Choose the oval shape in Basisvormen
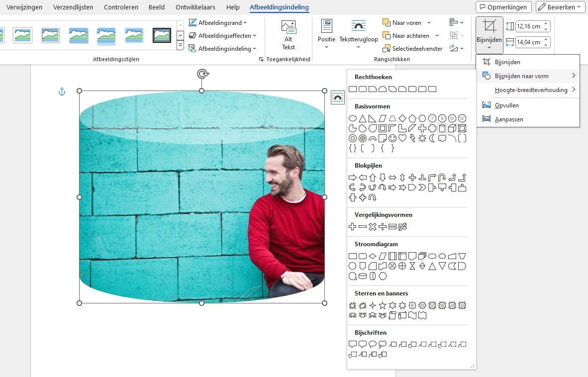Image resolution: width=588 pixels, height=377 pixels. click(x=353, y=118)
